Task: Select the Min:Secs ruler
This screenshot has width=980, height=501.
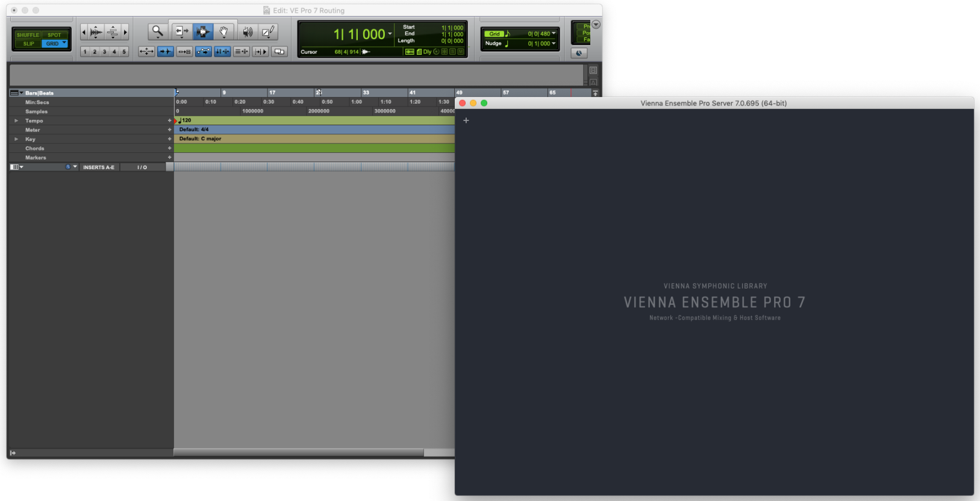Action: point(37,102)
